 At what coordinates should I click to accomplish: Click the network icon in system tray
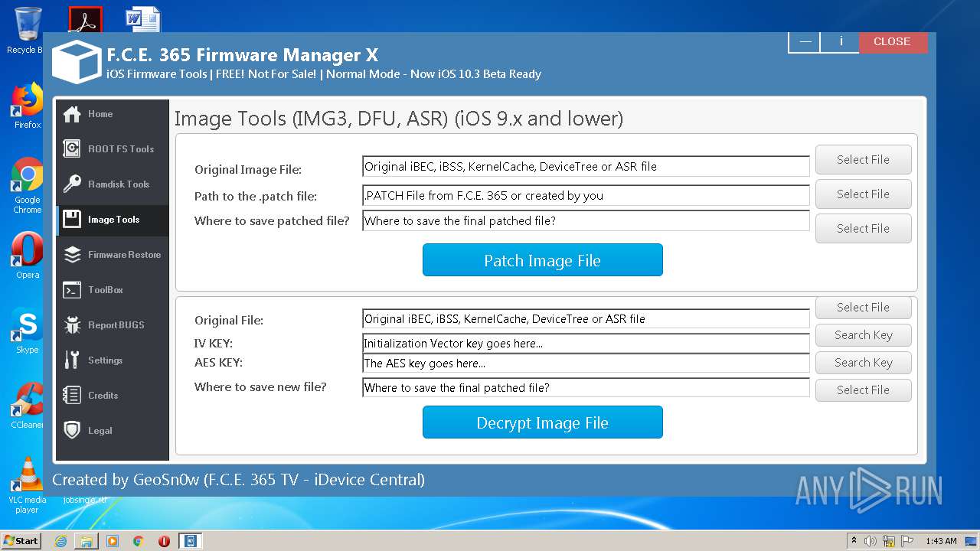(x=889, y=541)
